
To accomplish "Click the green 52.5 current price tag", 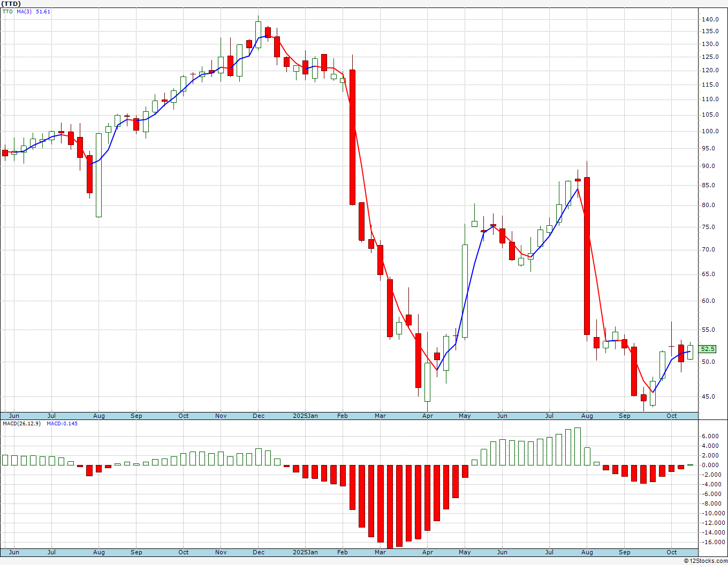I will tap(708, 349).
